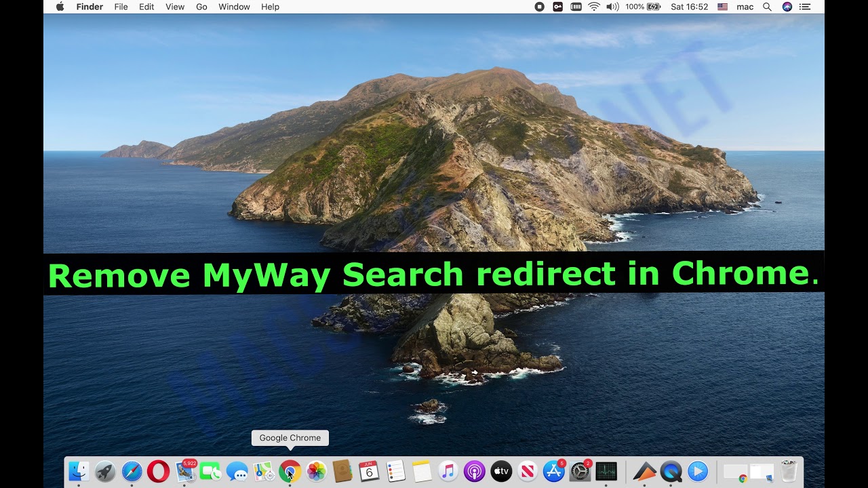Viewport: 868px width, 488px height.
Task: Open Contacts brown book icon
Action: (342, 471)
